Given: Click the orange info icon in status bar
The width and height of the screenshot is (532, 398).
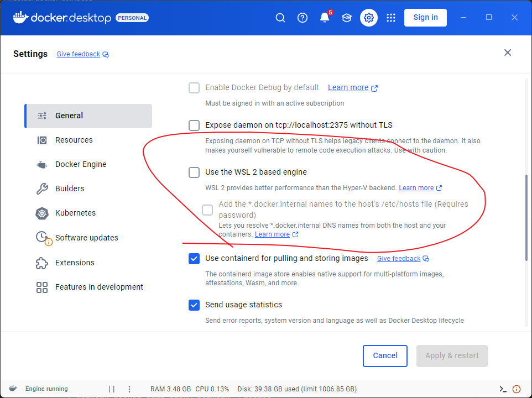Looking at the screenshot, I should pos(517,389).
